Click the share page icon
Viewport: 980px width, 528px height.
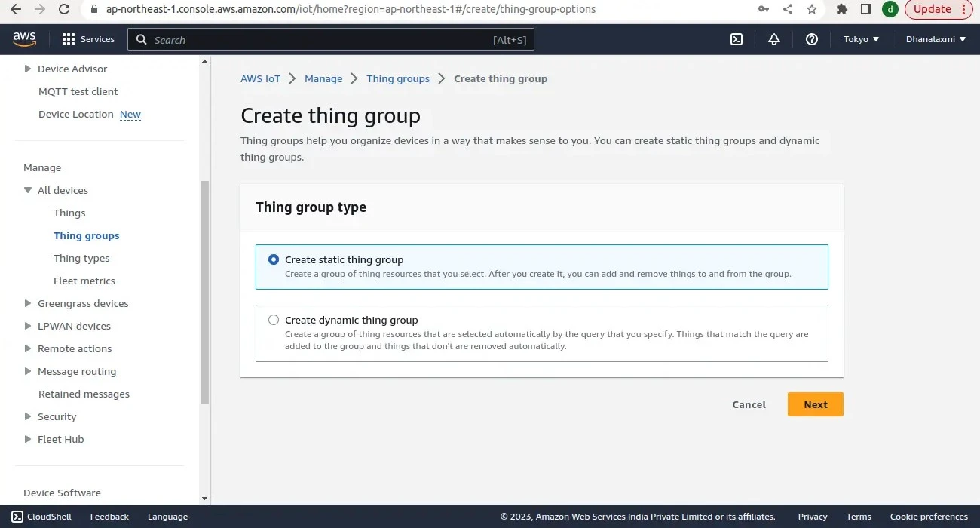click(x=788, y=9)
